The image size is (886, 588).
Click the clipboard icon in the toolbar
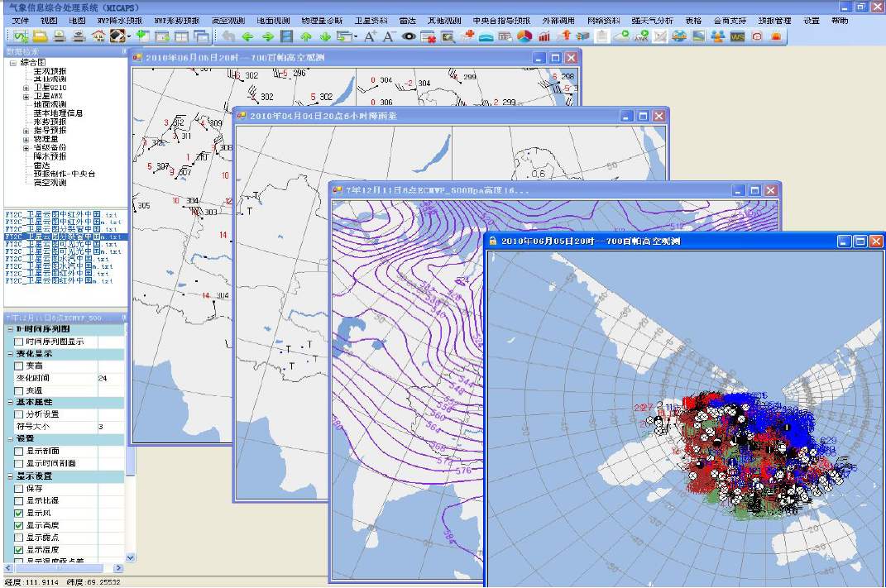(601, 36)
